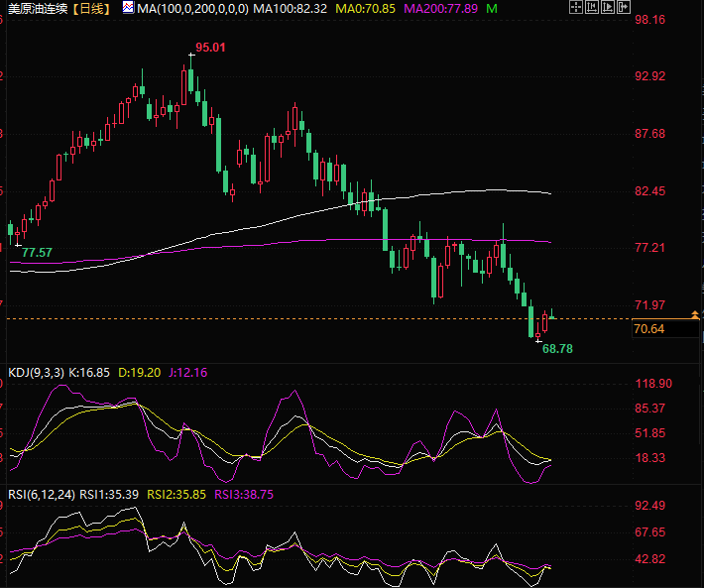Select the 美原油连续 chart title
Viewport: 704px width, 588px height.
38,8
